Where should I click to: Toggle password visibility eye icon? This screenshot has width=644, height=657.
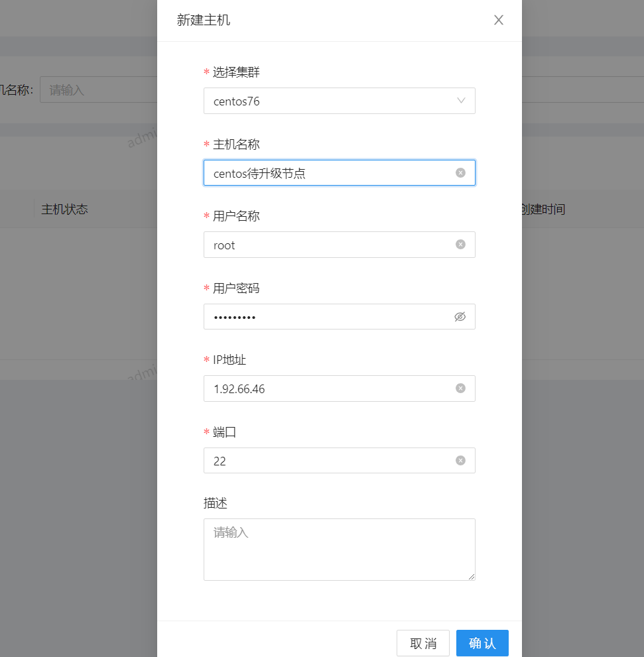[460, 317]
